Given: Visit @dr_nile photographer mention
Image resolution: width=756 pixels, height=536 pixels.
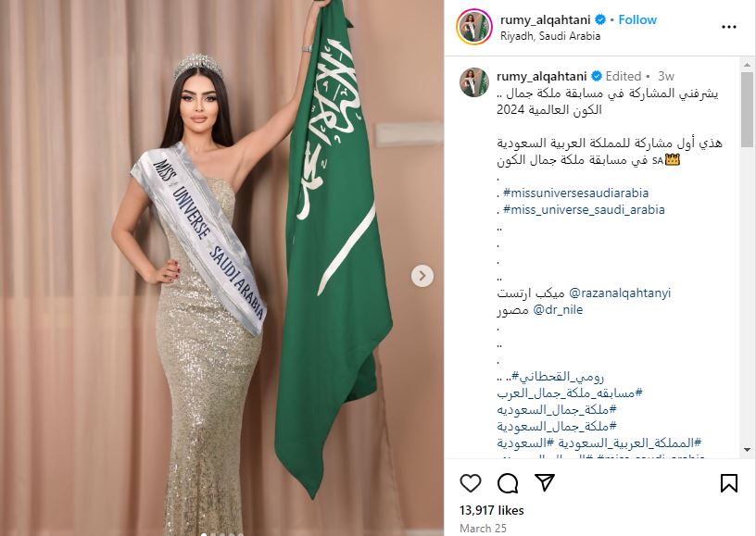Looking at the screenshot, I should 558,309.
